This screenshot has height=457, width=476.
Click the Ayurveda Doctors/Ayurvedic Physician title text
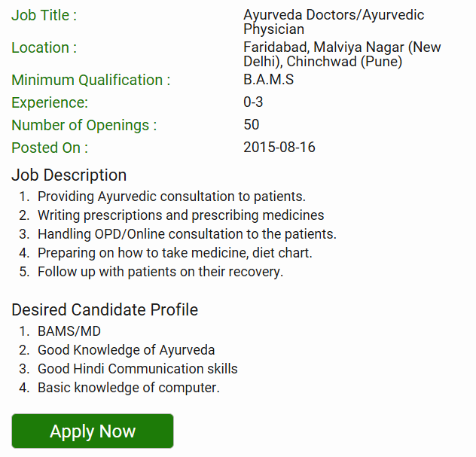334,23
